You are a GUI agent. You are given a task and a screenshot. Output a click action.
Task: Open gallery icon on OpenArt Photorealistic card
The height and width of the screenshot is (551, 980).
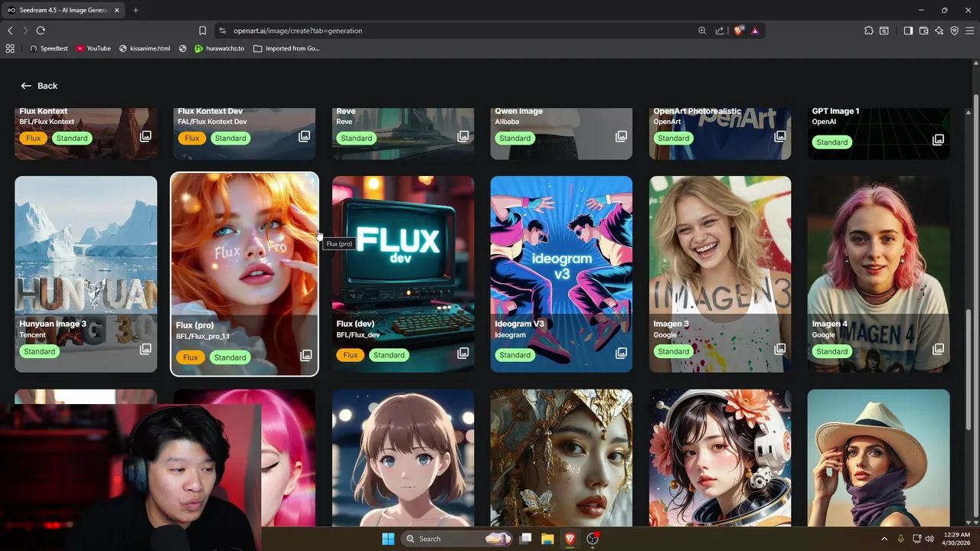(x=779, y=136)
